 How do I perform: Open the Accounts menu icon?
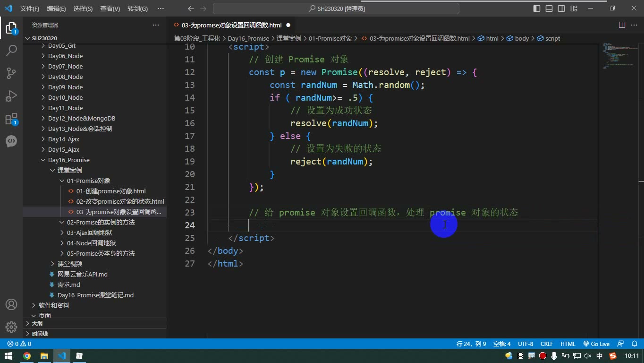[11, 304]
